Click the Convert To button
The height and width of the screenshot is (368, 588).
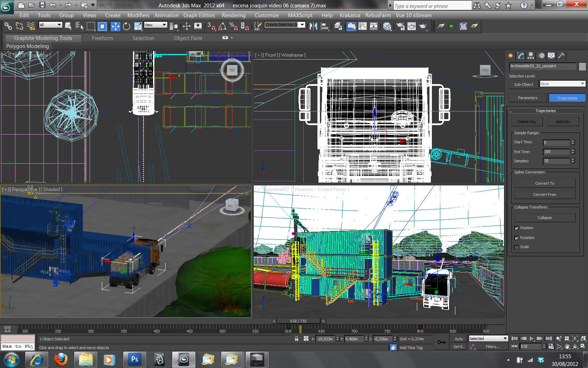pos(544,183)
